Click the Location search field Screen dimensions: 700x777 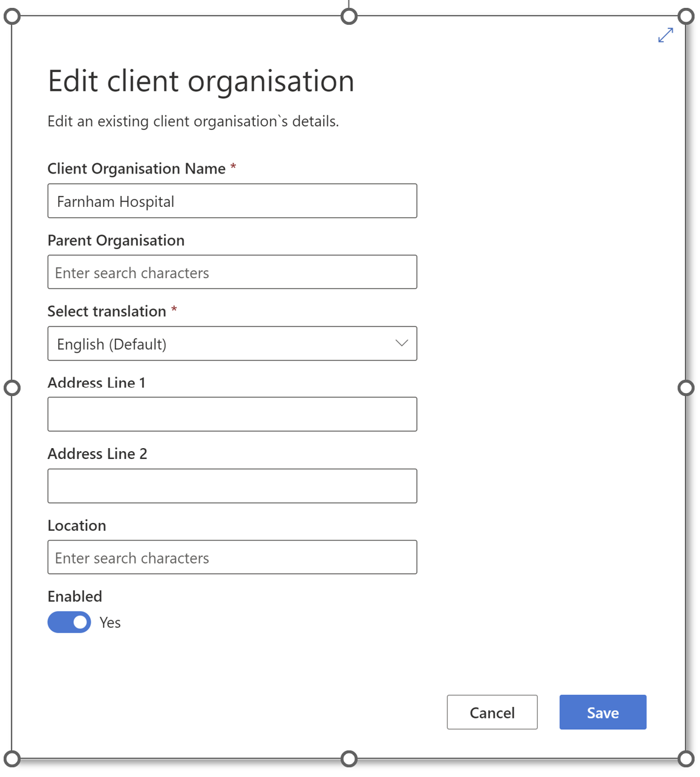pyautogui.click(x=232, y=557)
